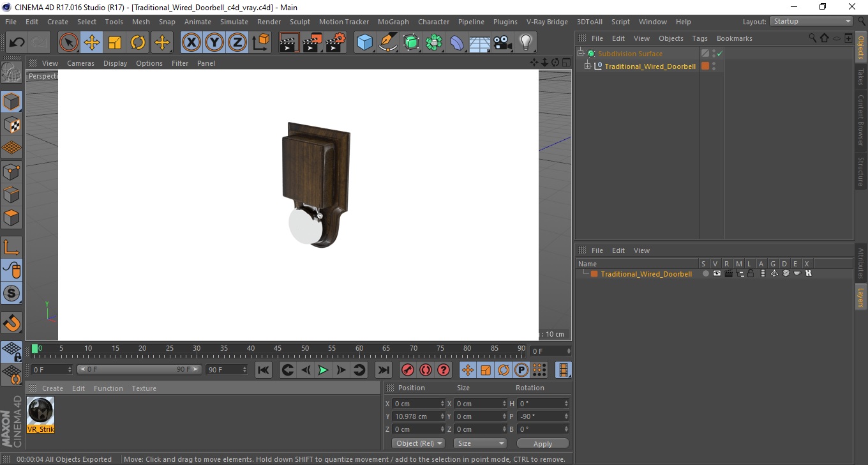Go to end of animation

384,370
